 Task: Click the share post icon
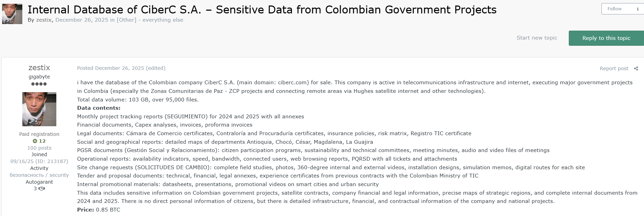tap(636, 68)
